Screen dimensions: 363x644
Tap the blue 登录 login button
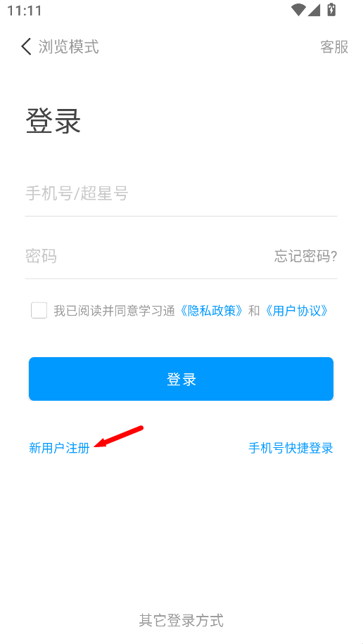[181, 379]
